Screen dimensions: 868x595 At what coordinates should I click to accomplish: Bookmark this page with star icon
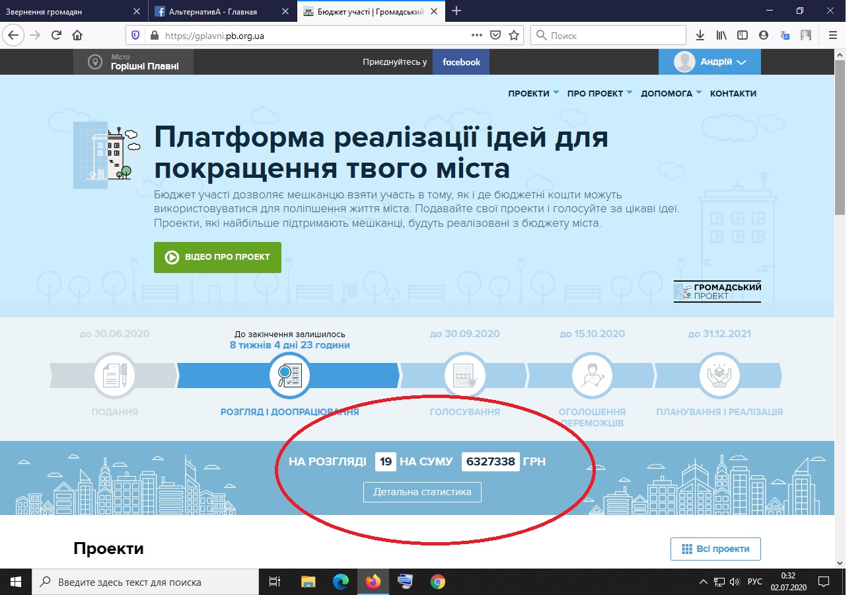click(x=514, y=36)
